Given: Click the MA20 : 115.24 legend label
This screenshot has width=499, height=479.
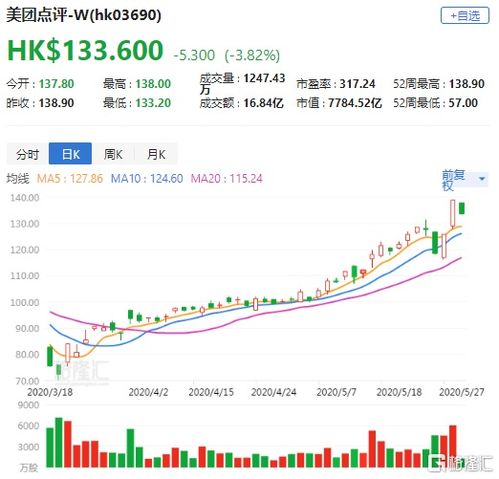Looking at the screenshot, I should [226, 178].
